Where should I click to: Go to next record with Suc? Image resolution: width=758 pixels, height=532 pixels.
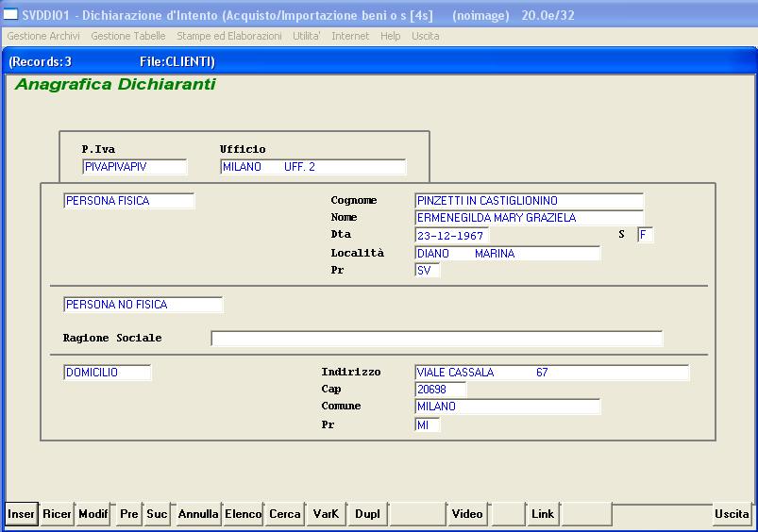point(157,514)
